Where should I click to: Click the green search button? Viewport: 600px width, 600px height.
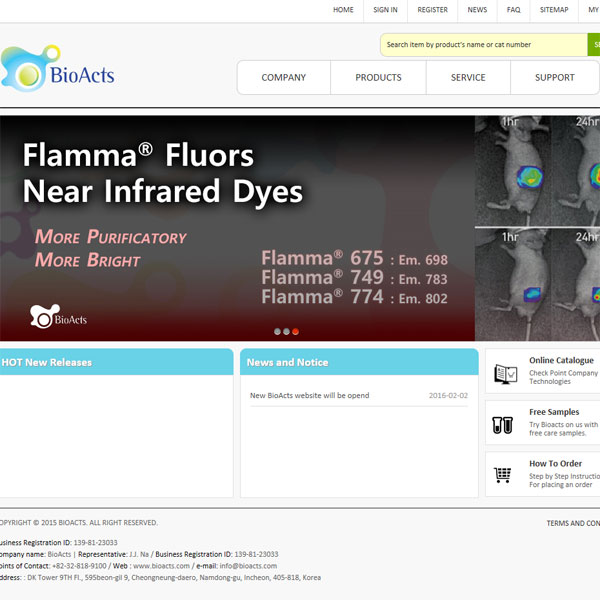593,45
